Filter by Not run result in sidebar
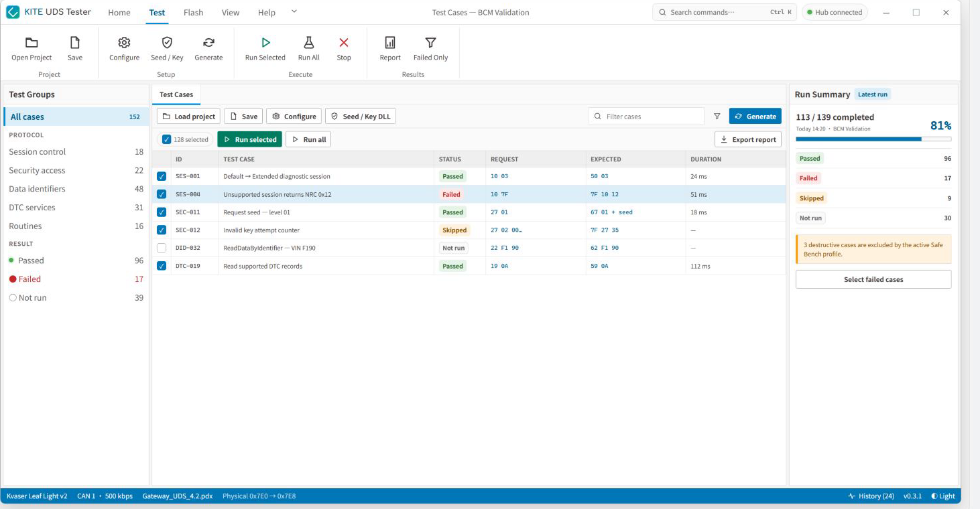The height and width of the screenshot is (509, 980). click(75, 298)
